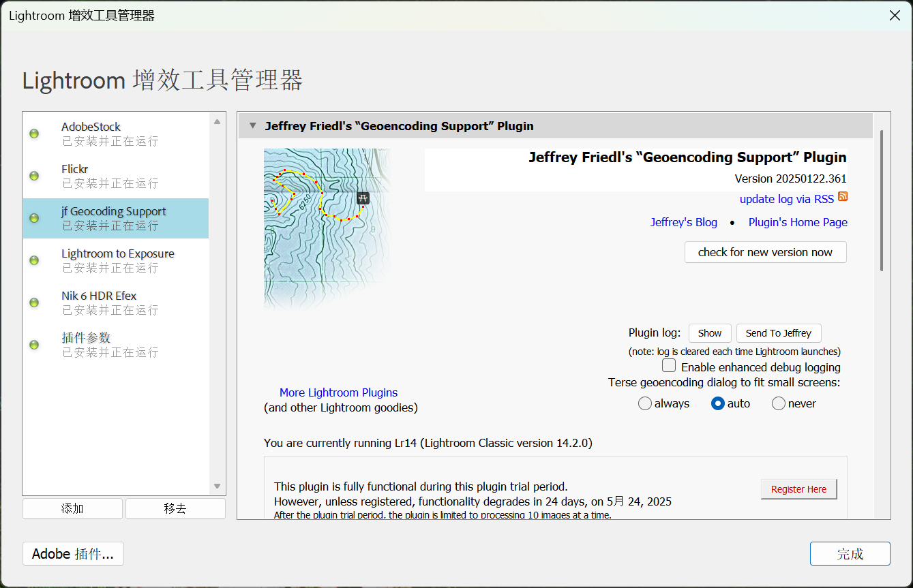
Task: Select the 'always' terse dialog option
Action: (x=644, y=403)
